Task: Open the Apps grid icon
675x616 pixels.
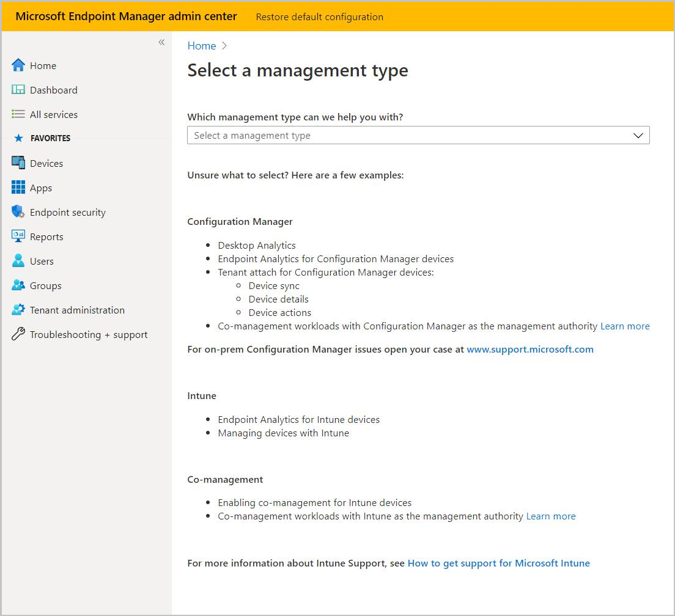Action: point(18,188)
